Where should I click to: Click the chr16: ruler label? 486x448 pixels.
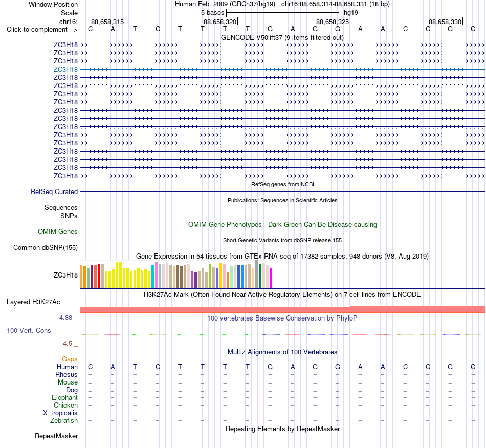tap(68, 22)
